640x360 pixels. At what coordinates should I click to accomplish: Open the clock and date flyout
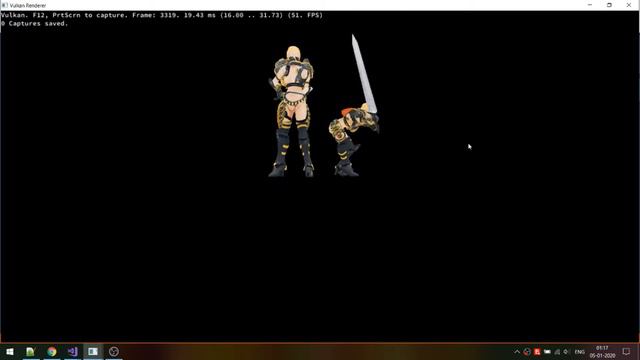pos(602,352)
